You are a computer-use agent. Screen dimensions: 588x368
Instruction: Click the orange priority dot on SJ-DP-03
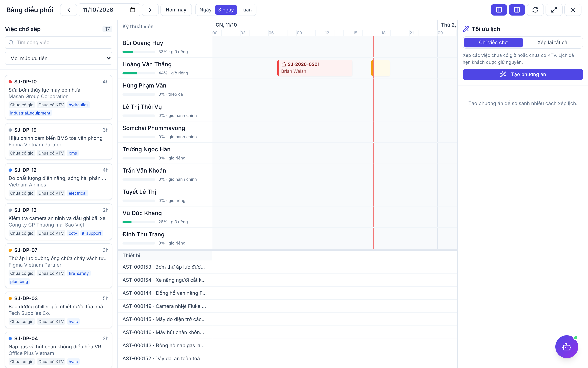[x=10, y=298]
